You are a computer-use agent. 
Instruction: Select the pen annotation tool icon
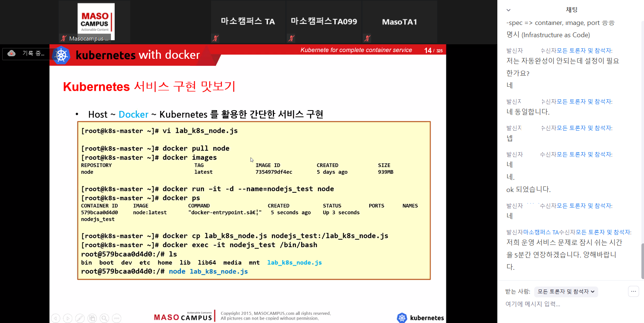pos(80,318)
